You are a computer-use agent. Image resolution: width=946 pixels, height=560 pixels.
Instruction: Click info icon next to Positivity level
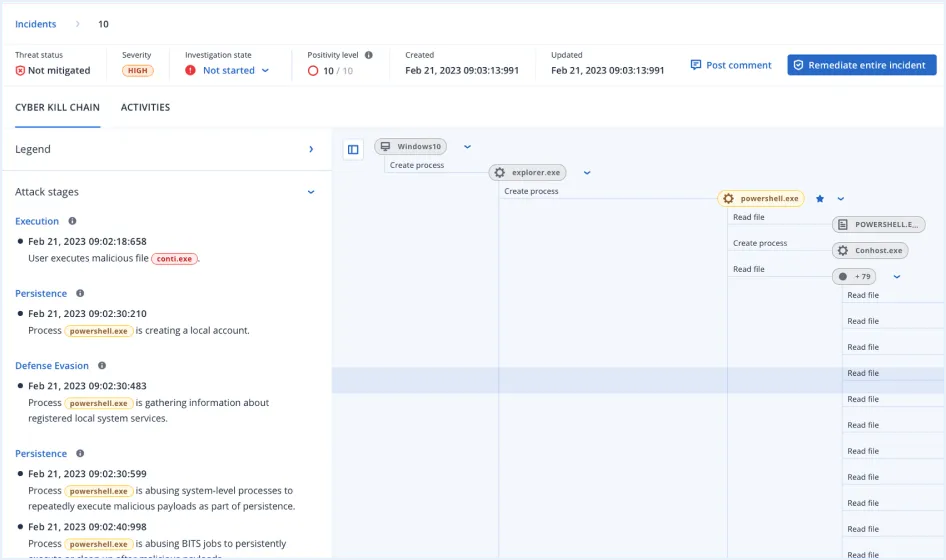coord(368,55)
